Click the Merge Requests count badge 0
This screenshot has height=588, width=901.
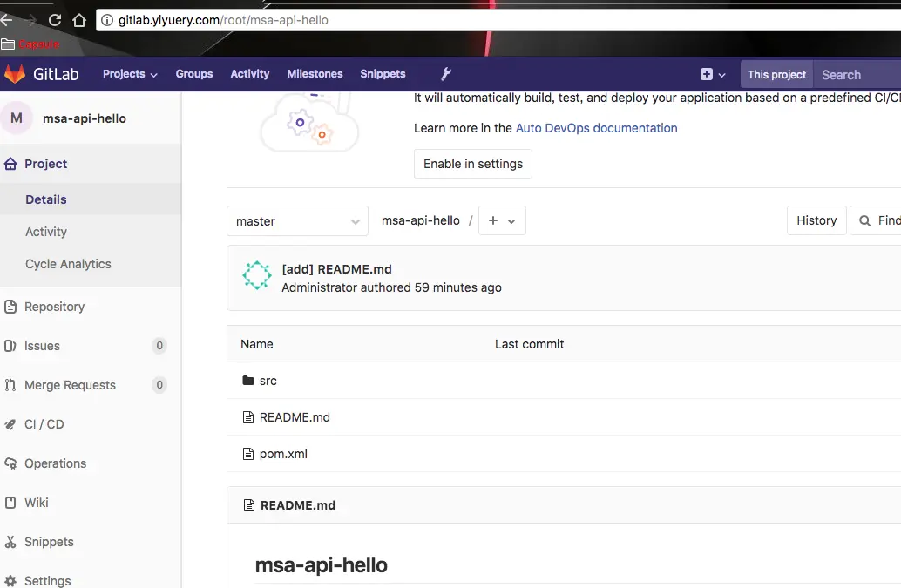[159, 385]
